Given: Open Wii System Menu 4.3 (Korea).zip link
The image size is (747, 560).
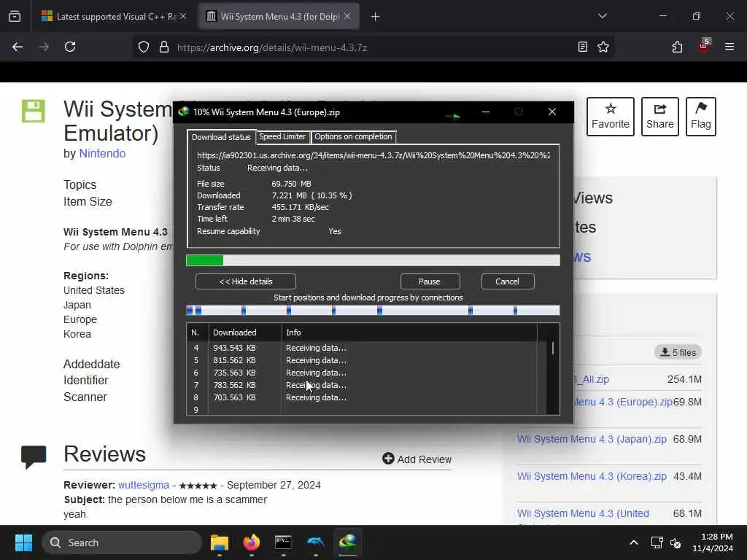Looking at the screenshot, I should 592,476.
